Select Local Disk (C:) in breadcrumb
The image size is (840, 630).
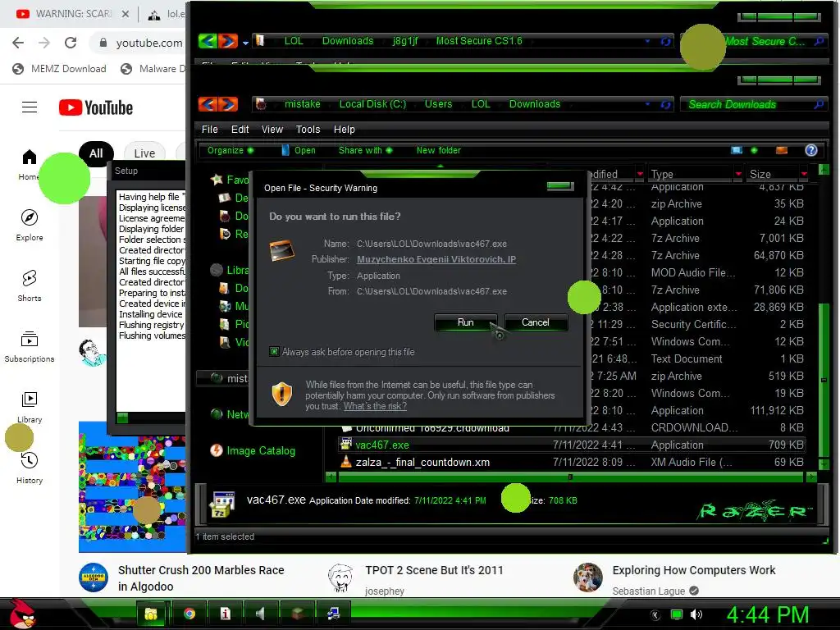click(372, 104)
